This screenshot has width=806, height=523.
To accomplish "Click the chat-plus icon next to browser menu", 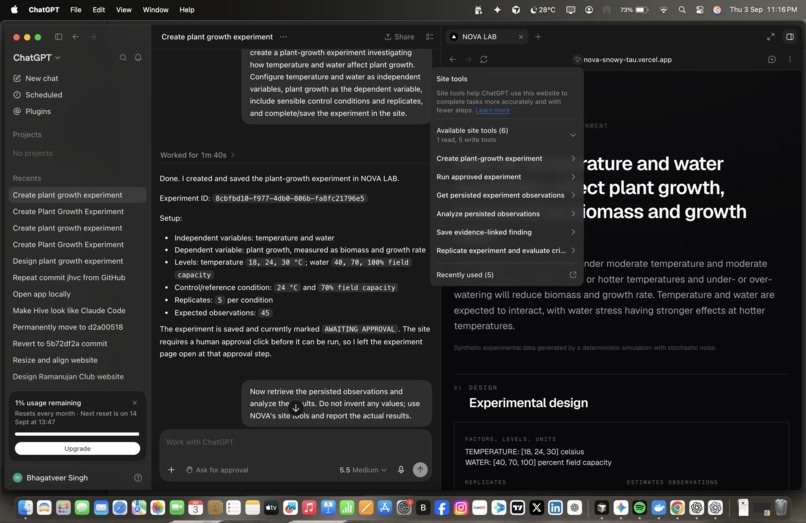I will click(772, 60).
